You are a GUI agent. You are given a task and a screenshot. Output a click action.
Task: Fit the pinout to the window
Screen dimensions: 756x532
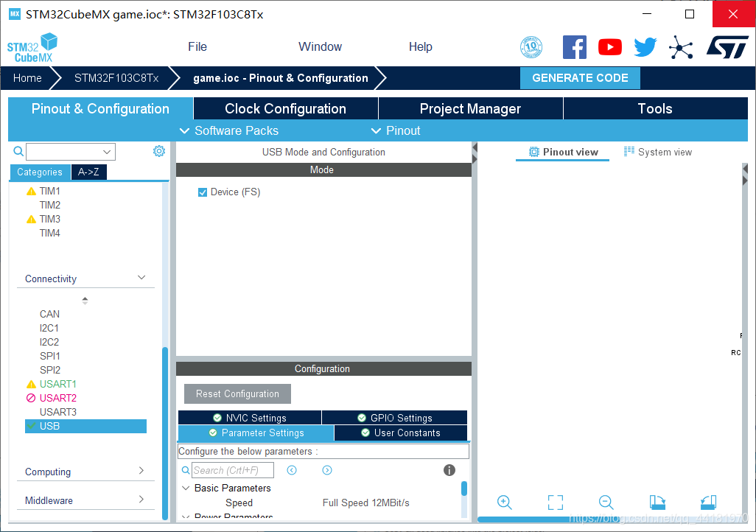[x=556, y=502]
